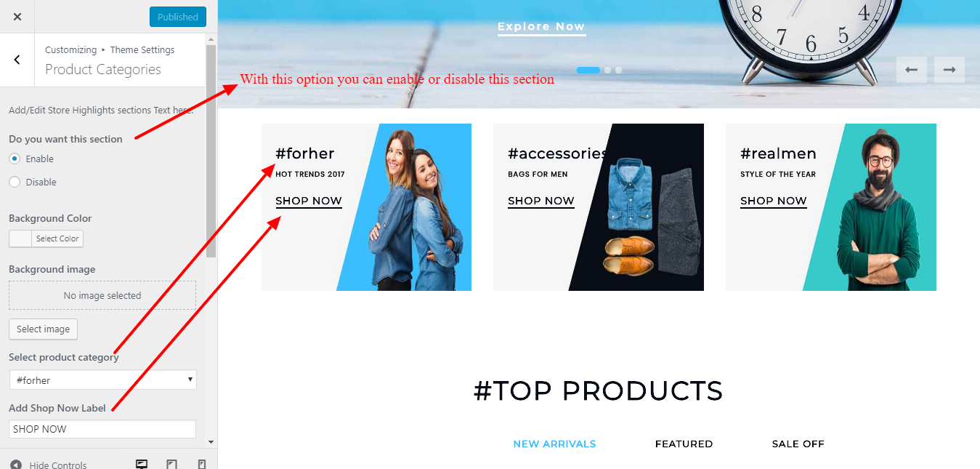This screenshot has height=469, width=980.
Task: Click the Select image button
Action: coord(43,329)
